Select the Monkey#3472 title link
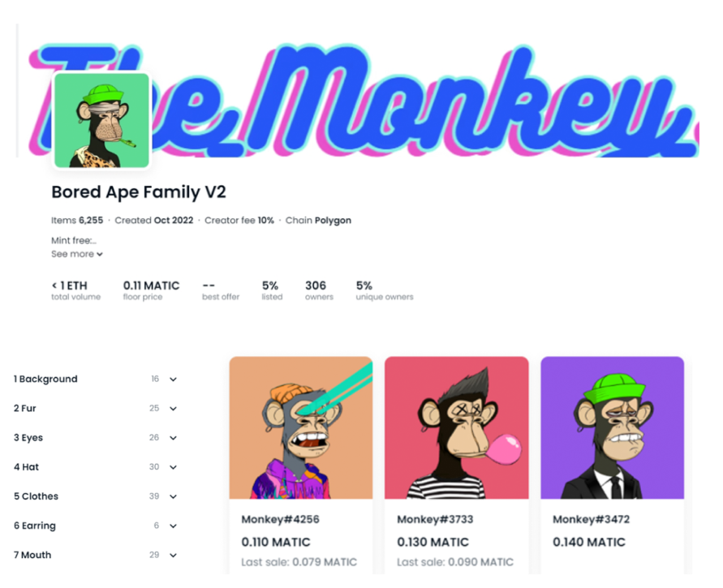Screen dimensions: 723x588 click(x=591, y=519)
